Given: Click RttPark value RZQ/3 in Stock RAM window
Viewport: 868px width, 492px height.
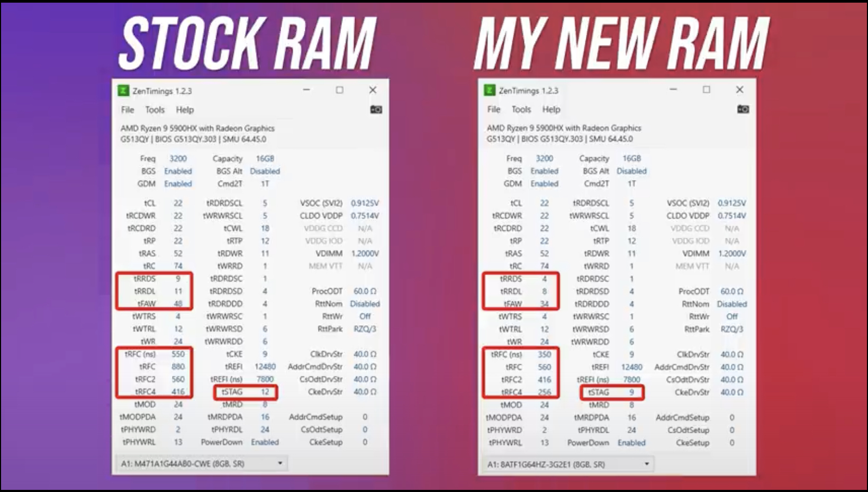Looking at the screenshot, I should [365, 329].
